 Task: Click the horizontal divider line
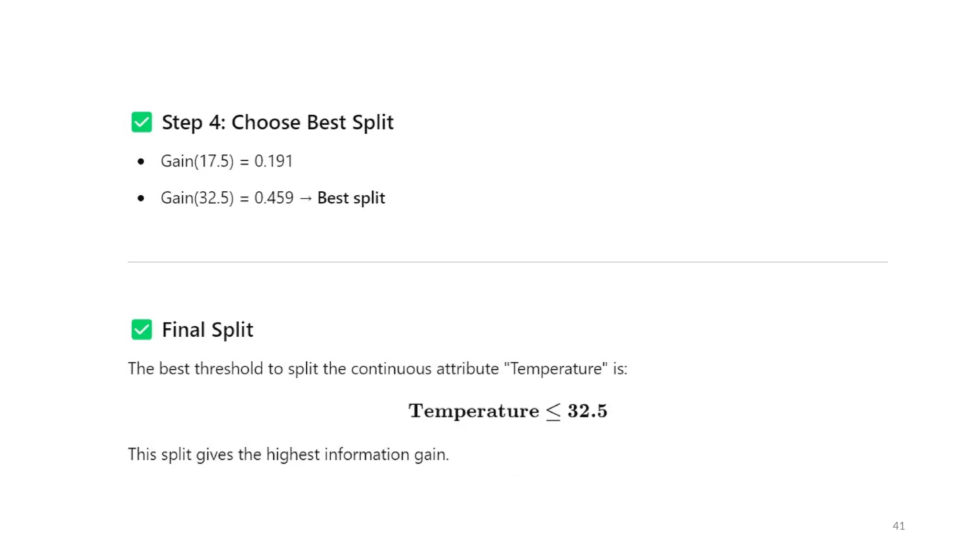click(507, 262)
